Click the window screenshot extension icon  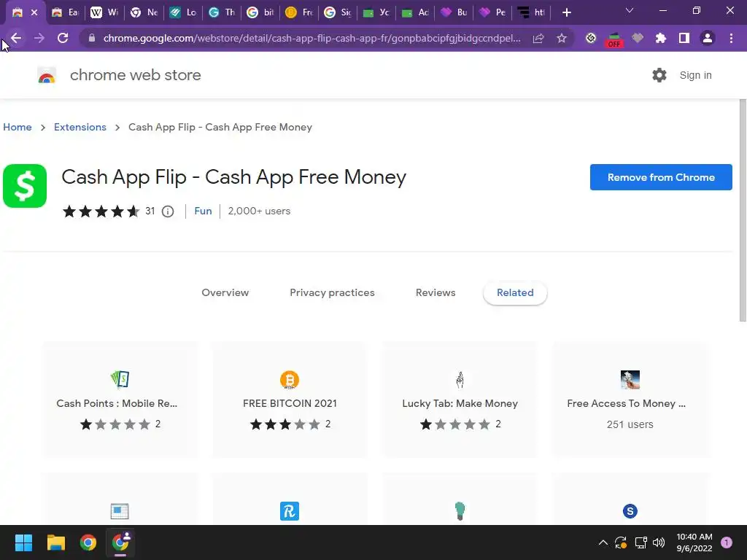tap(120, 511)
